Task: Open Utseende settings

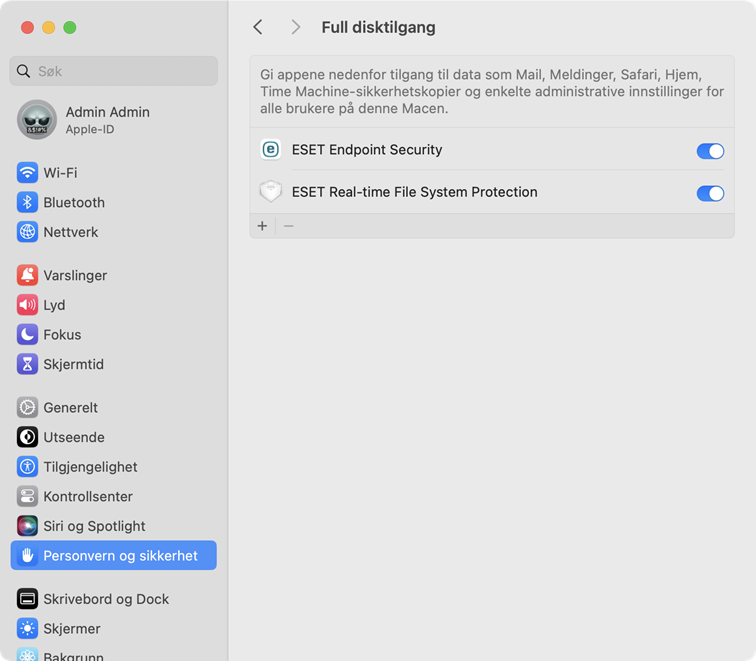Action: [74, 437]
